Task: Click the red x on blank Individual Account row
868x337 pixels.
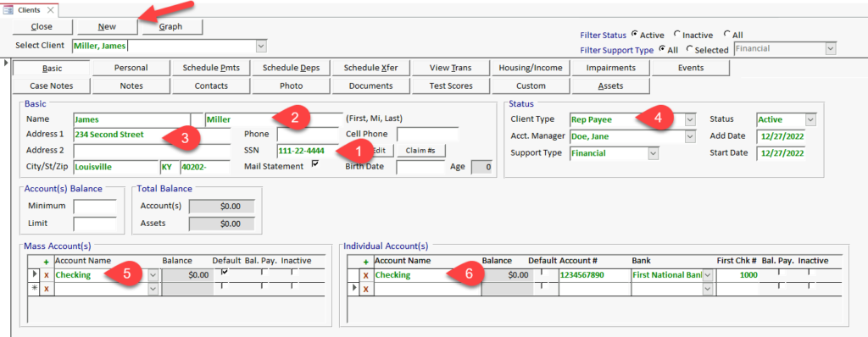Action: (365, 289)
